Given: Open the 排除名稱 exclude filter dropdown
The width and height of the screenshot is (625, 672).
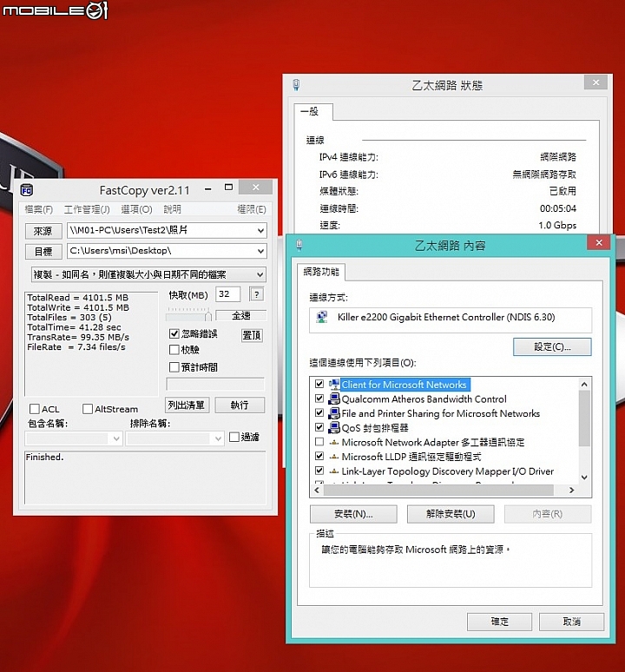Looking at the screenshot, I should tap(218, 438).
